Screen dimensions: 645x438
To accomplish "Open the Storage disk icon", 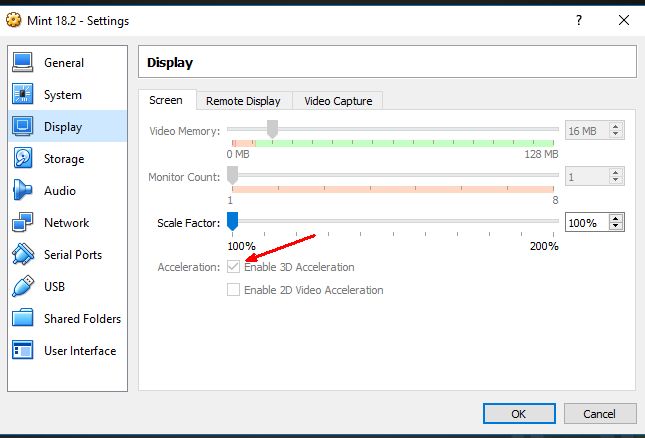I will point(23,158).
